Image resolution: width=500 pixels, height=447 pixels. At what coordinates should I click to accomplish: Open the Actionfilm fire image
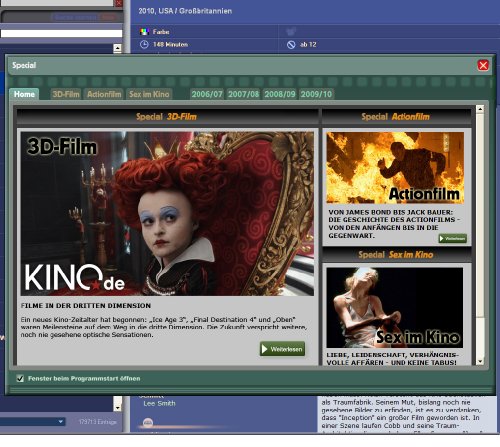(395, 168)
